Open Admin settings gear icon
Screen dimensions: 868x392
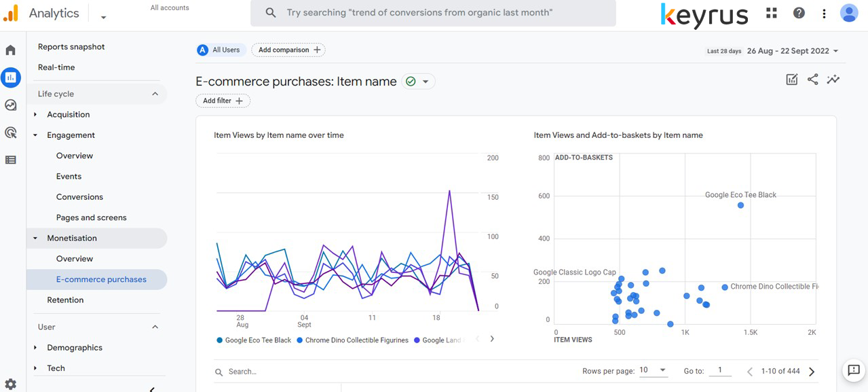pyautogui.click(x=10, y=384)
